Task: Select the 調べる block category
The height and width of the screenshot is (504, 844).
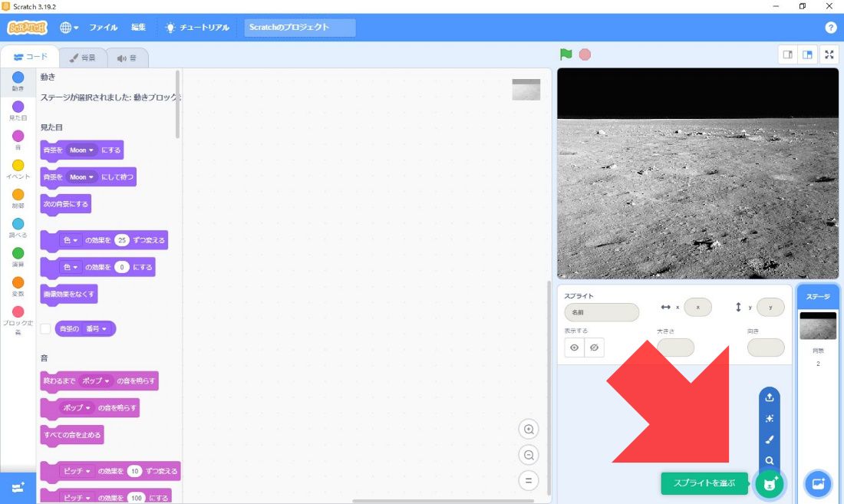Action: (18, 228)
